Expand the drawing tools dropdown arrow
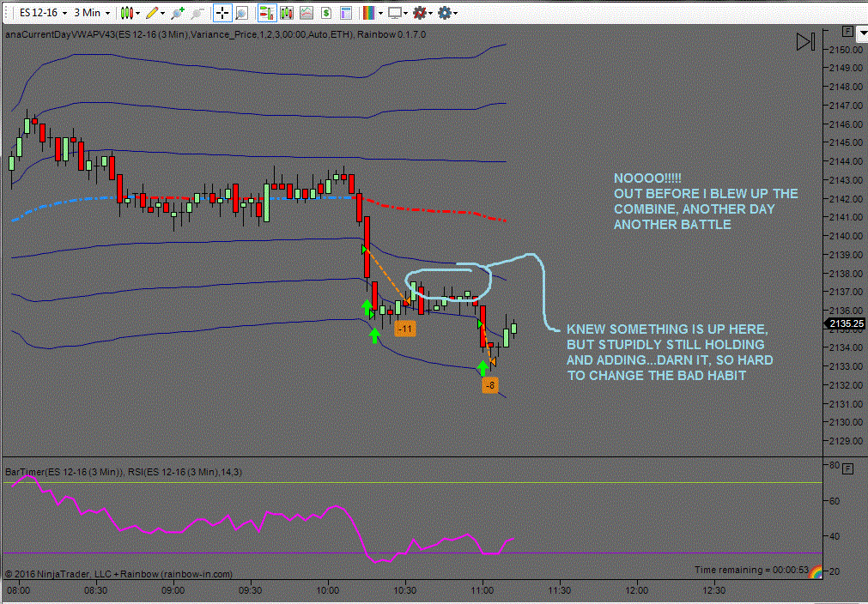Image resolution: width=868 pixels, height=604 pixels. [x=163, y=13]
